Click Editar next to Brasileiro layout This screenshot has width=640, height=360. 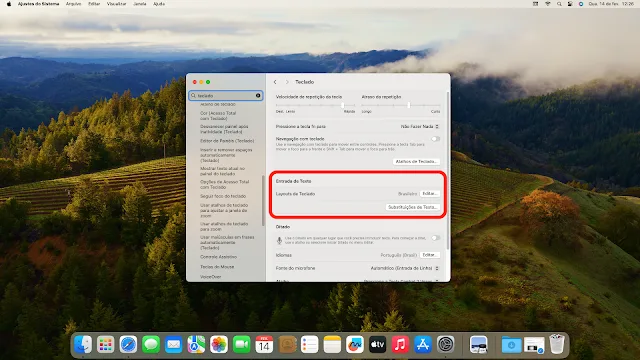(430, 193)
